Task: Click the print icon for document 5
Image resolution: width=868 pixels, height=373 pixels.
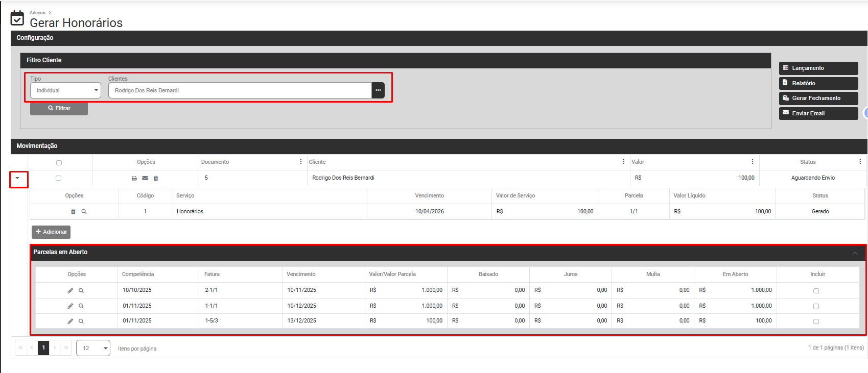Action: point(134,178)
